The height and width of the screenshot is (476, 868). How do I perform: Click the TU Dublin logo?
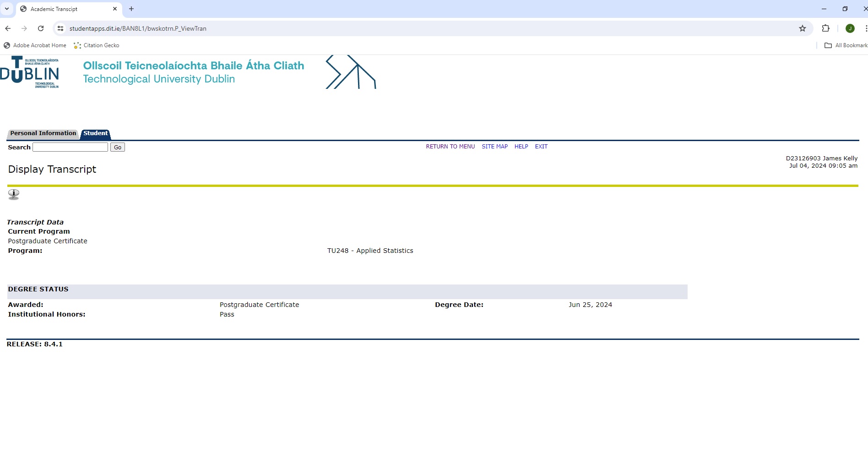[x=30, y=72]
